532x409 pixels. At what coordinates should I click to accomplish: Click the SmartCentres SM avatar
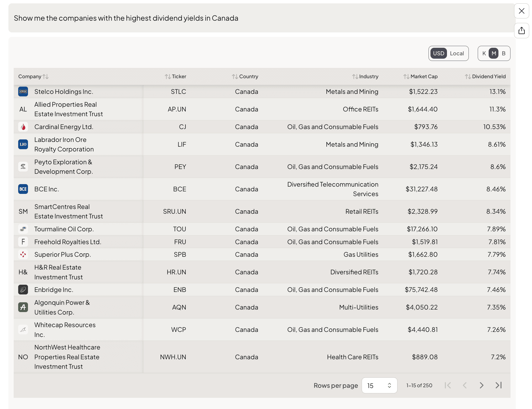pos(23,211)
